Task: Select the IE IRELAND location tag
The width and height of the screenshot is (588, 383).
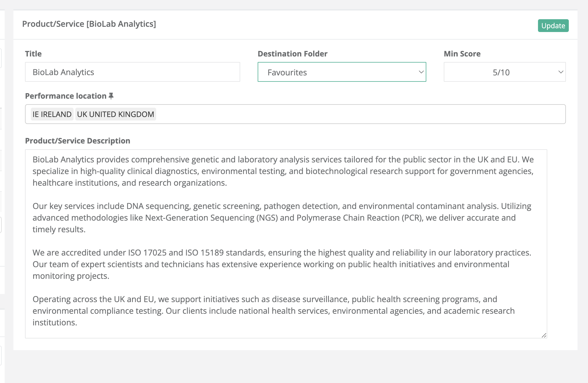Action: (x=52, y=114)
